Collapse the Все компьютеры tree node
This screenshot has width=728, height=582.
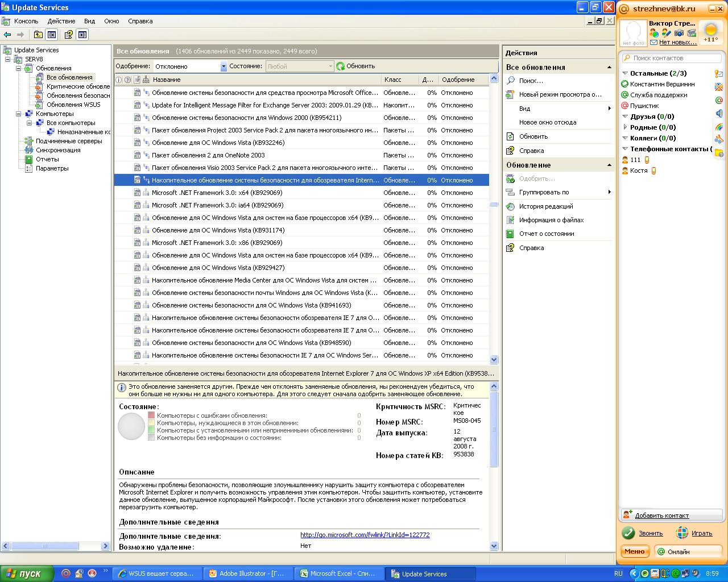[x=30, y=123]
